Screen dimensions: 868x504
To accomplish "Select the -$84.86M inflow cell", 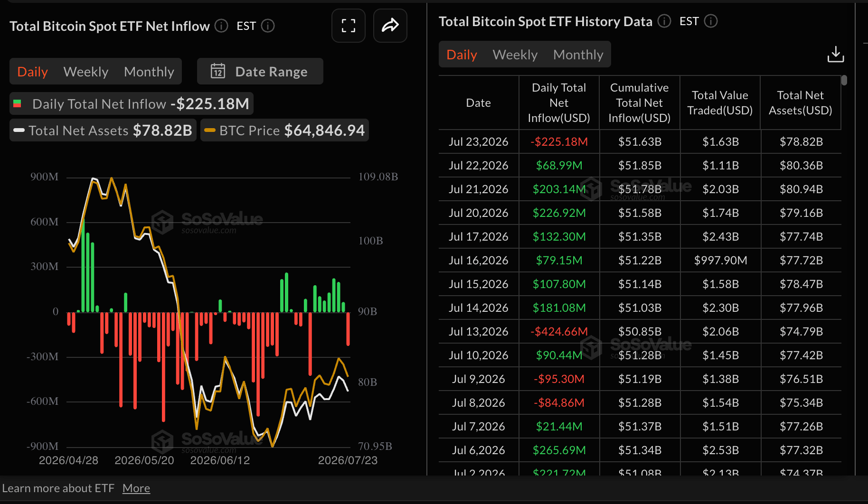I will coord(559,402).
